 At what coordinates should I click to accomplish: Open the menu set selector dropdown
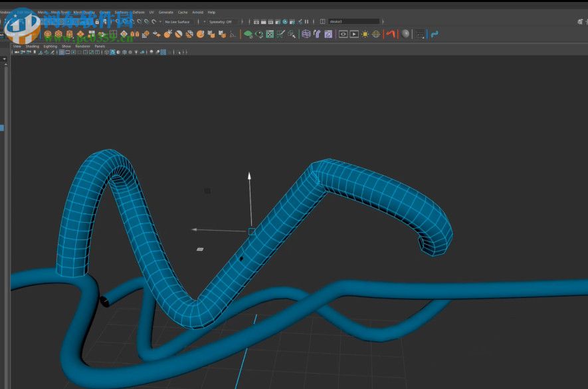click(x=13, y=21)
